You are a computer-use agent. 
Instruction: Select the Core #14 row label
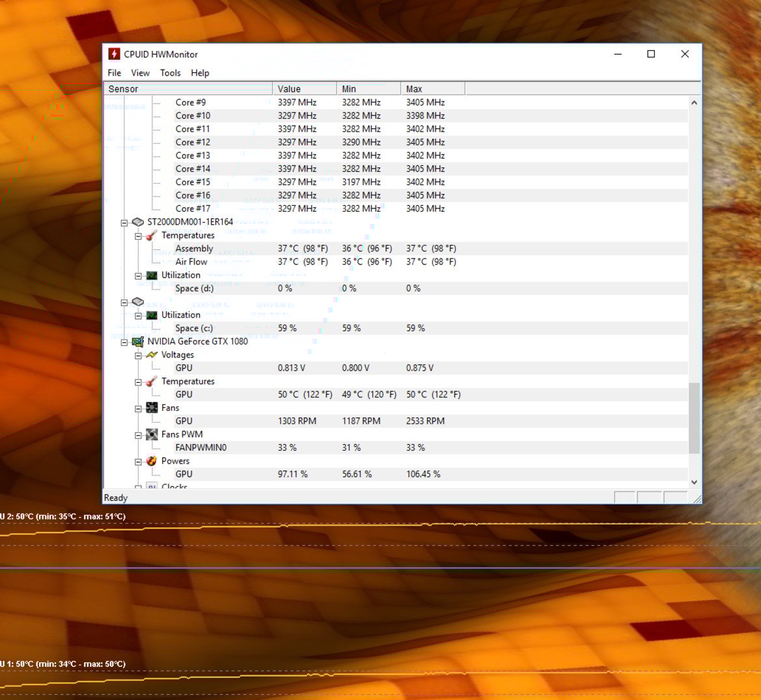click(x=193, y=169)
